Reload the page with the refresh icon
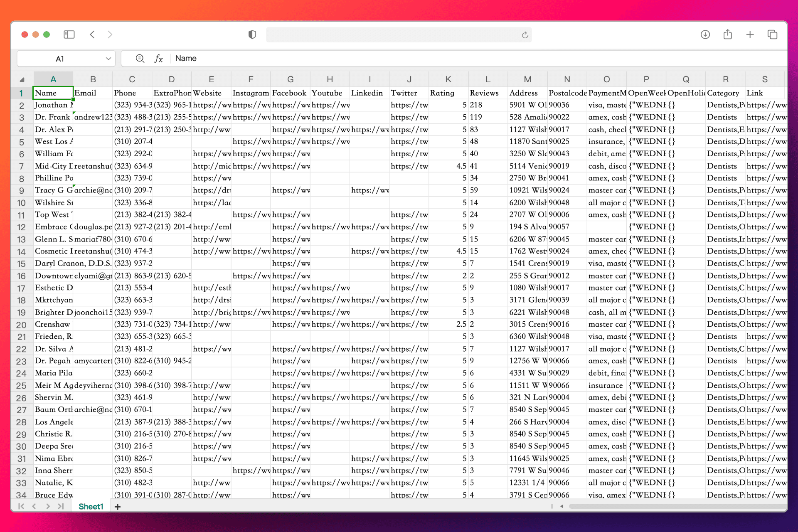Image resolution: width=798 pixels, height=532 pixels. 525,35
